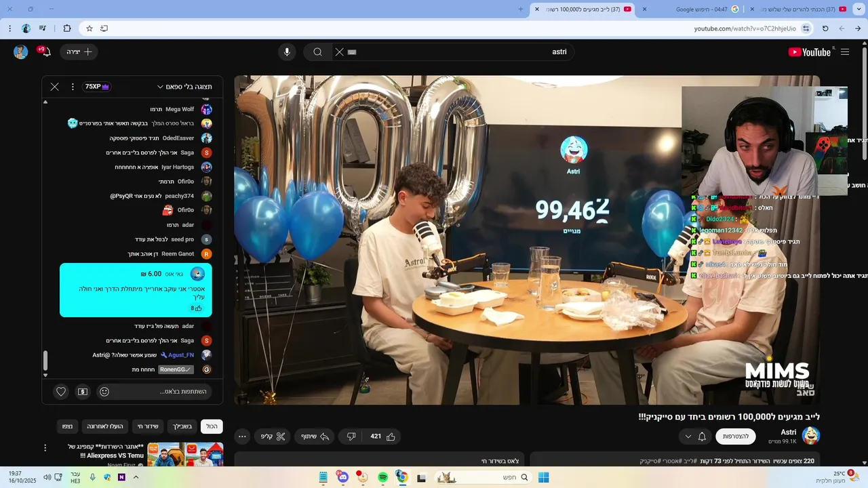This screenshot has height=488, width=868.
Task: Create a clip with 'קליפ' button
Action: [x=273, y=436]
